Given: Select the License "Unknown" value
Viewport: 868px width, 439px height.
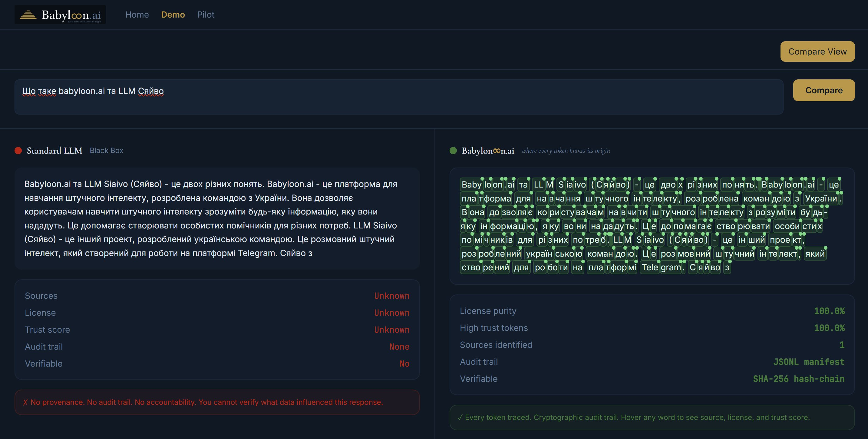Looking at the screenshot, I should pos(392,313).
